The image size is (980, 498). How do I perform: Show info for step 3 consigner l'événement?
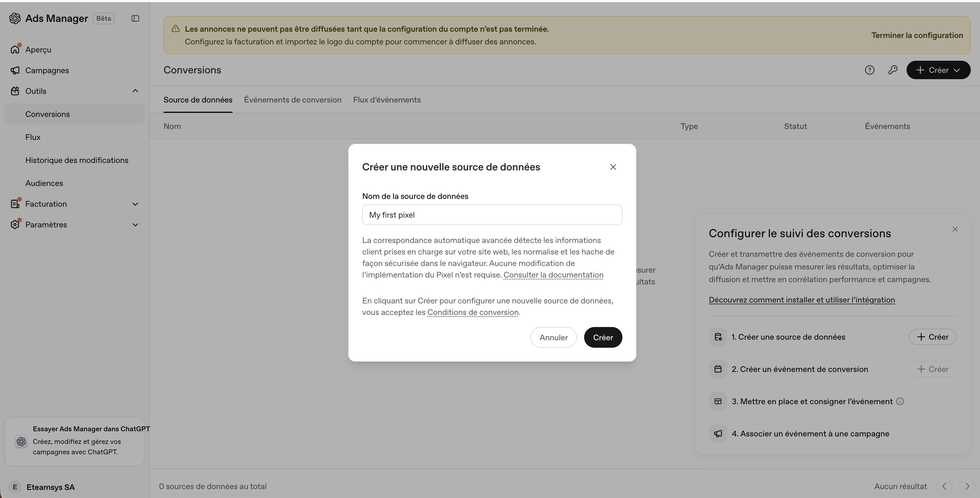tap(900, 401)
